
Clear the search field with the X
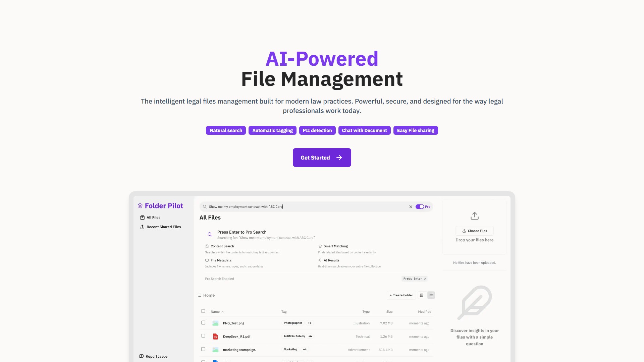pos(411,206)
